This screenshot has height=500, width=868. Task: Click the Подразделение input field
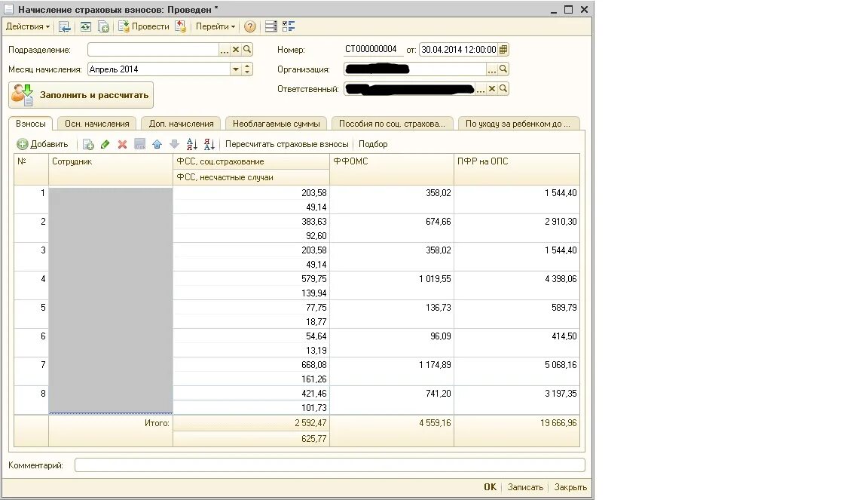(x=153, y=49)
